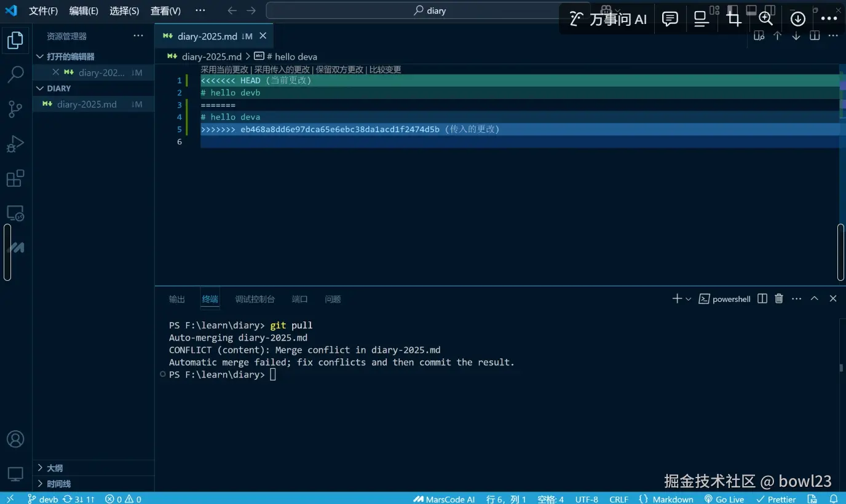
Task: Accept current change via 采用当前更改
Action: pyautogui.click(x=224, y=69)
